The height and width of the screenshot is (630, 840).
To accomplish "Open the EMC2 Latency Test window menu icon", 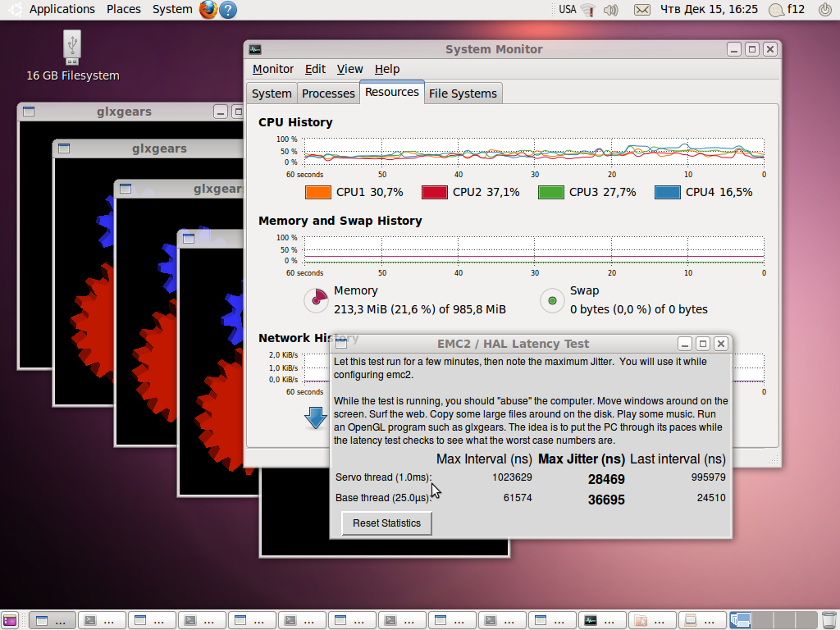I will [x=341, y=344].
